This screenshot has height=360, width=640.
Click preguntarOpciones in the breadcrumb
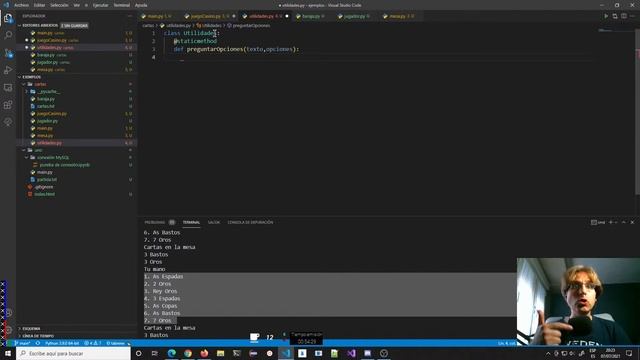coord(251,25)
